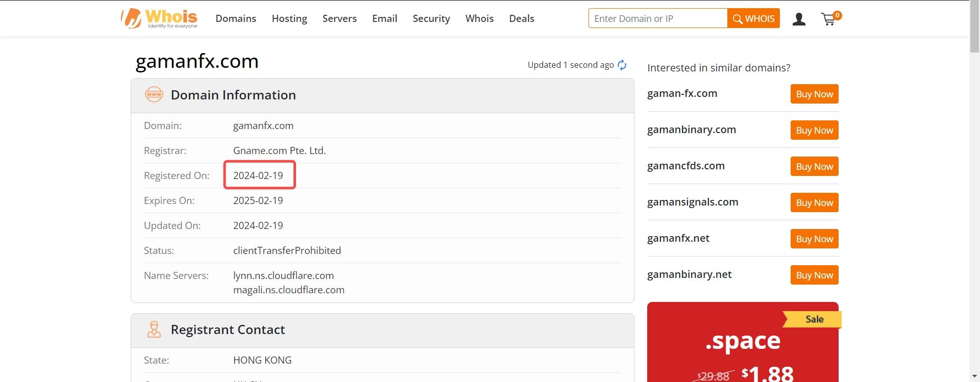This screenshot has width=980, height=382.
Task: Click the page vertical scrollbar thumb
Action: click(975, 26)
